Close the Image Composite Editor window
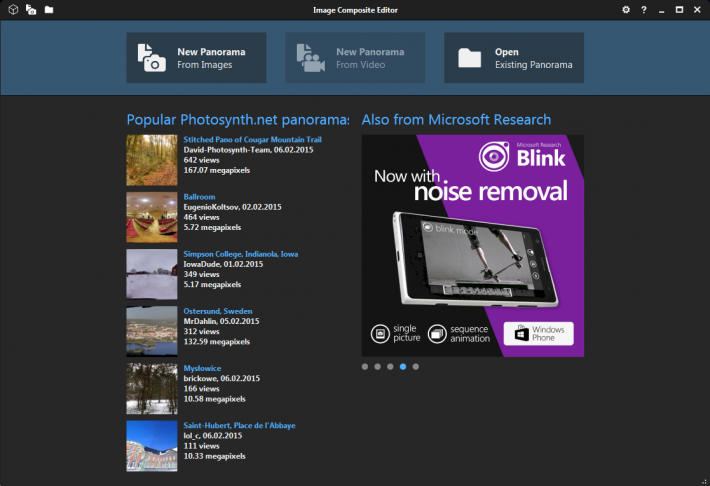The width and height of the screenshot is (710, 486). pos(697,10)
